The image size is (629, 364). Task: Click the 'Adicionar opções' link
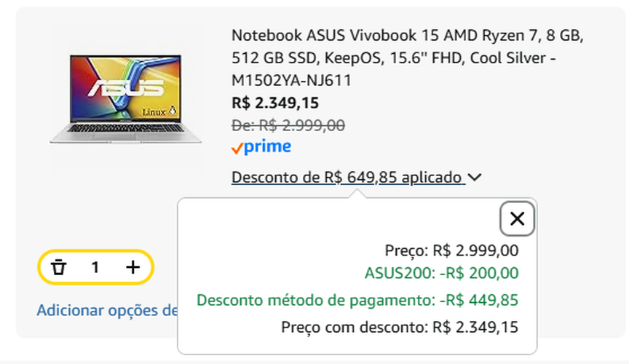107,311
